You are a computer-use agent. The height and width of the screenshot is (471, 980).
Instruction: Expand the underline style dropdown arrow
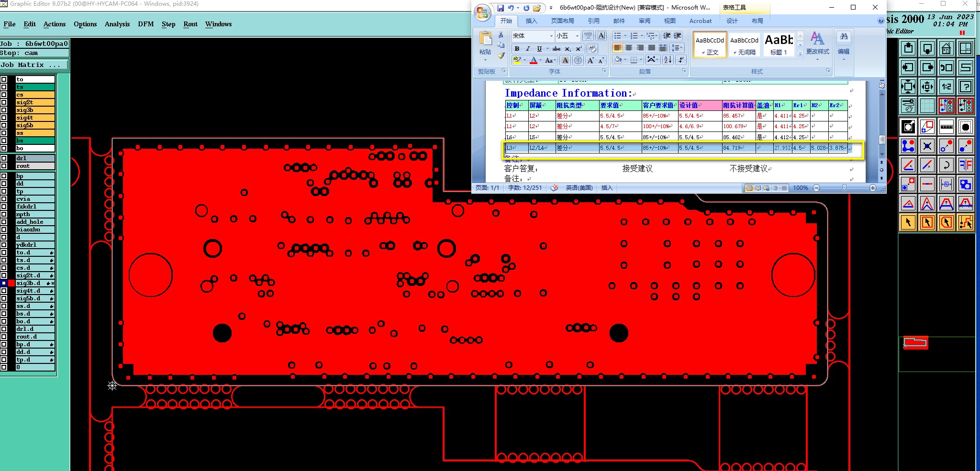(x=547, y=49)
